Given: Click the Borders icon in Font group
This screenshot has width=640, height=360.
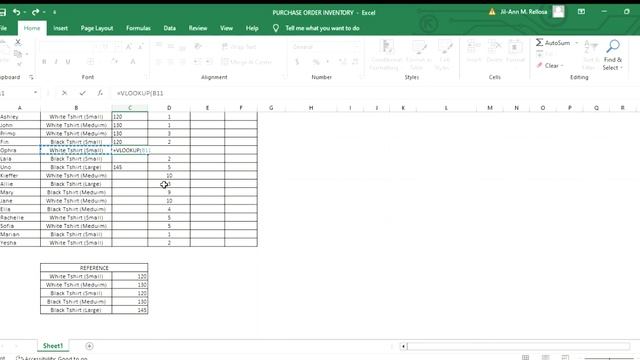Looking at the screenshot, I should coord(91,62).
